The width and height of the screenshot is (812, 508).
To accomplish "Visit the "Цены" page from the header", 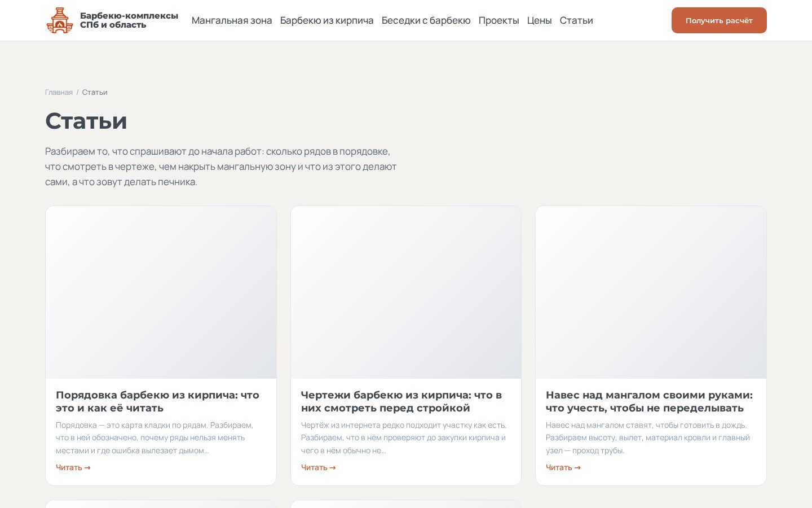I will (540, 20).
